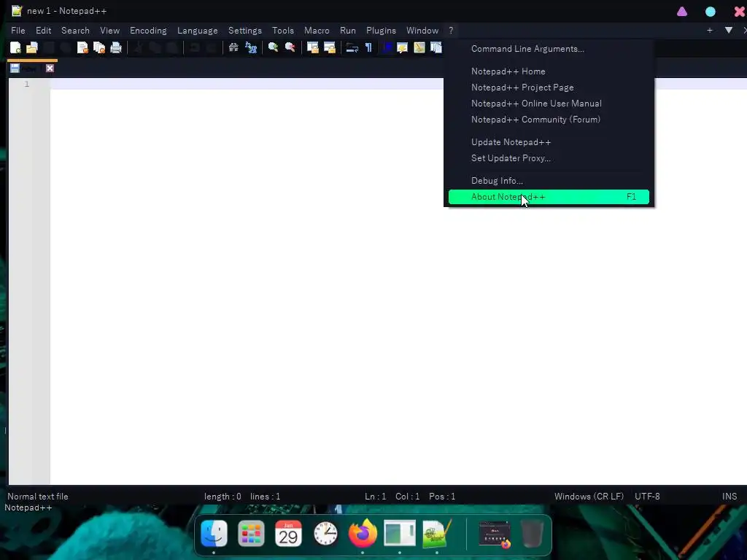Open the Tools menu

click(x=283, y=31)
